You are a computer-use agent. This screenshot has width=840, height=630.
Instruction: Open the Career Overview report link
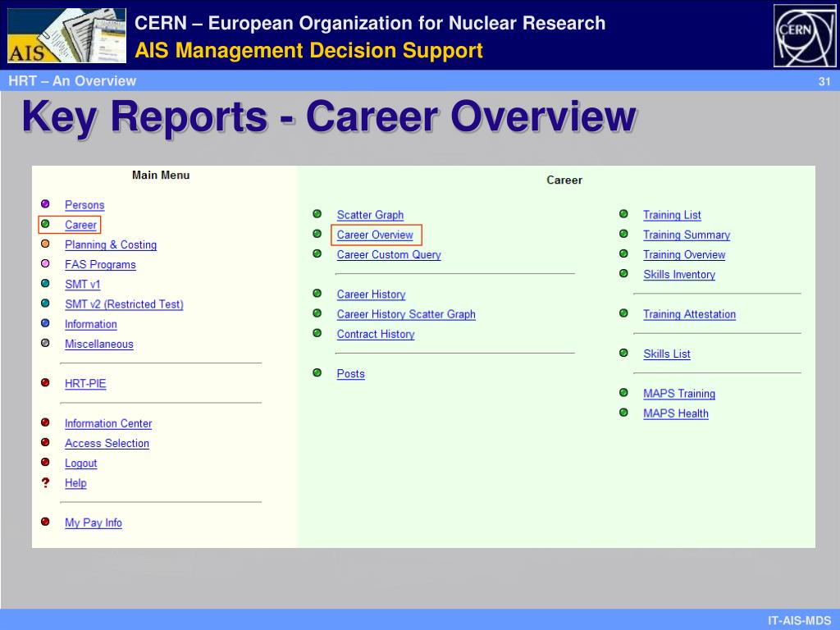[375, 235]
